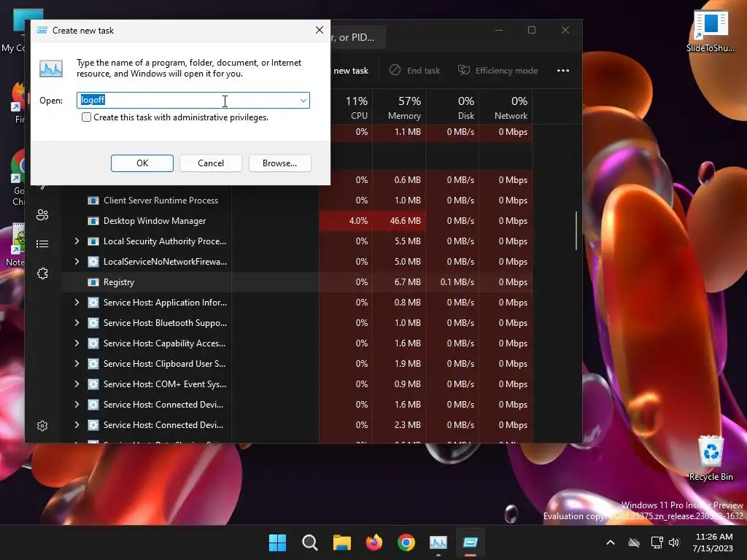
Task: Click the Efficiency mode text button
Action: tap(506, 71)
